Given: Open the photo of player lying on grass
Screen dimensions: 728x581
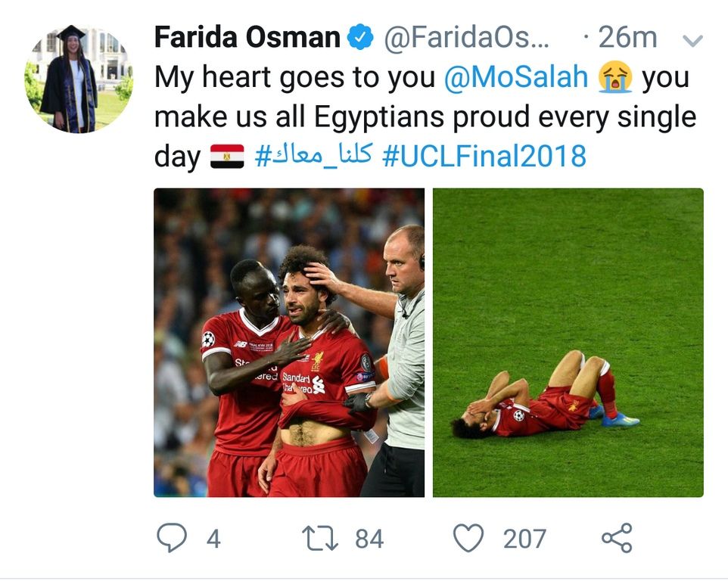Looking at the screenshot, I should point(568,343).
